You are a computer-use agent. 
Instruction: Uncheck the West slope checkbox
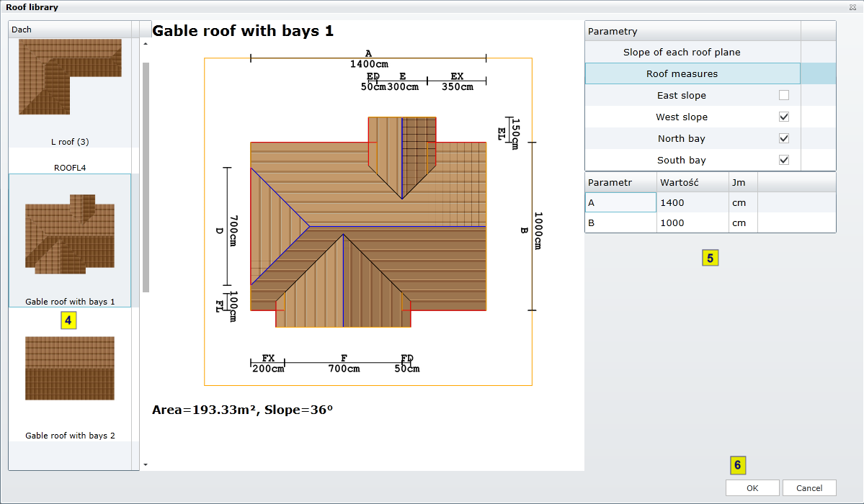click(x=784, y=117)
